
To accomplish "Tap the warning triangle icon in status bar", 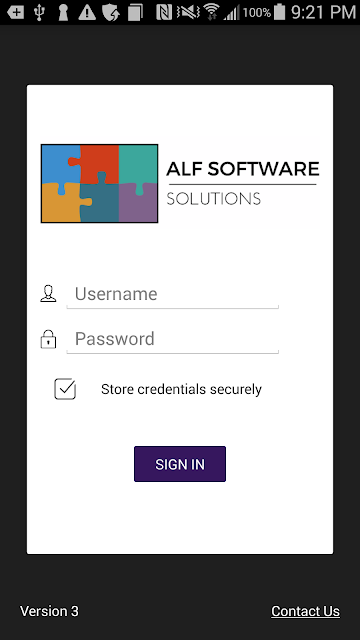I will (x=87, y=12).
